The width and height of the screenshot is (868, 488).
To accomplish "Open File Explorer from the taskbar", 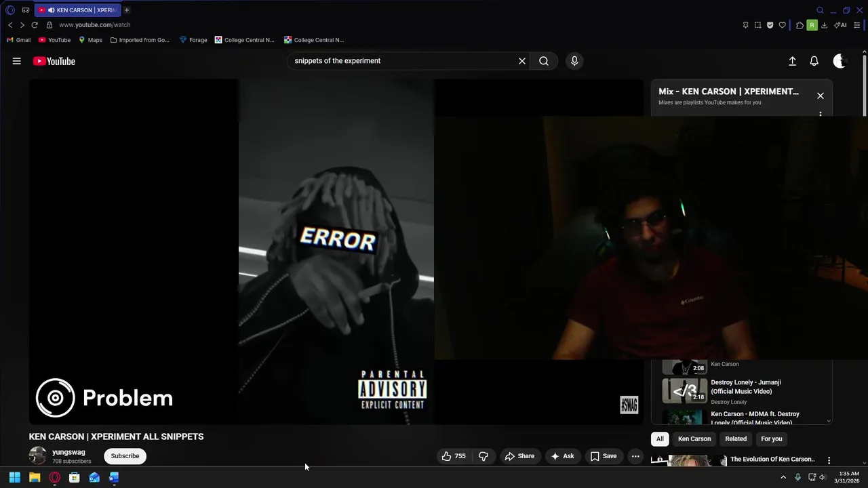I will click(x=35, y=477).
